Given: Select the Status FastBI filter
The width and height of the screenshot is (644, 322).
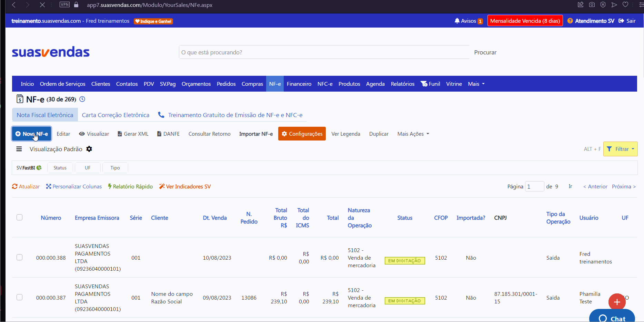Looking at the screenshot, I should click(60, 168).
